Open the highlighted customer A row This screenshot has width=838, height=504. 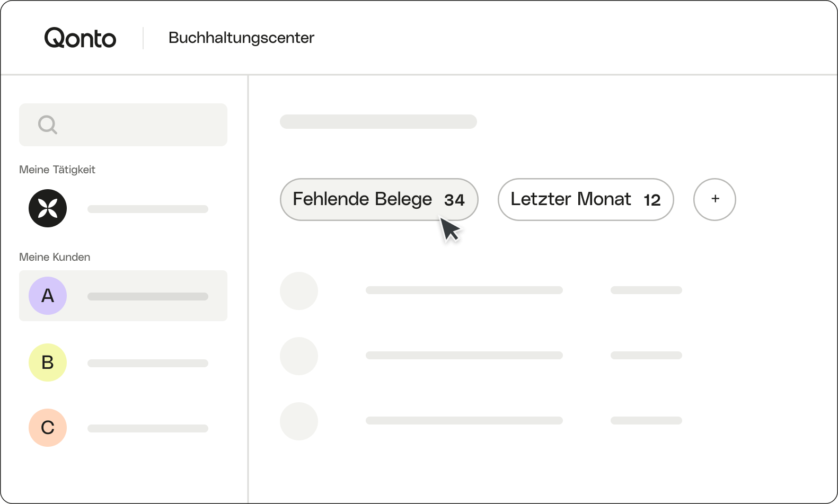click(x=123, y=296)
